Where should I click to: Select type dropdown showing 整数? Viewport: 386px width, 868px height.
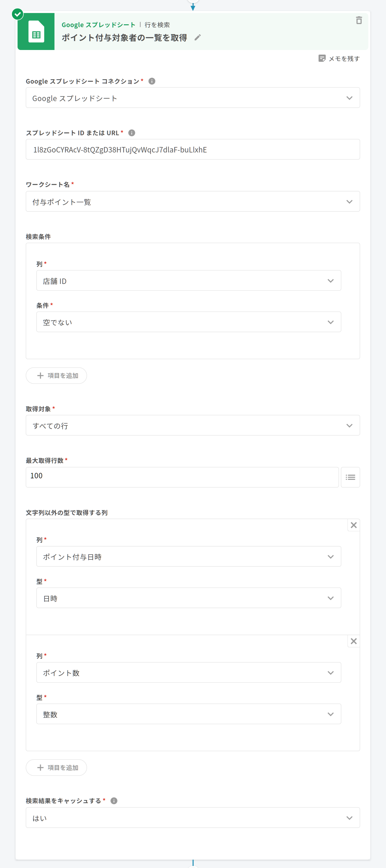tap(188, 714)
